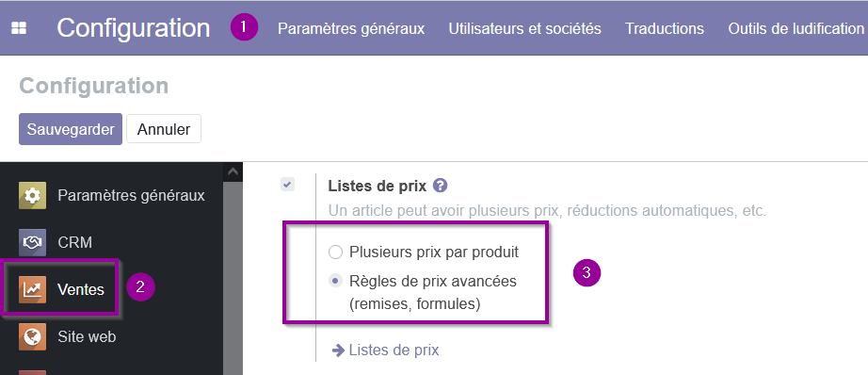Image resolution: width=868 pixels, height=375 pixels.
Task: Toggle the Listes de prix checkbox
Action: pos(287,185)
